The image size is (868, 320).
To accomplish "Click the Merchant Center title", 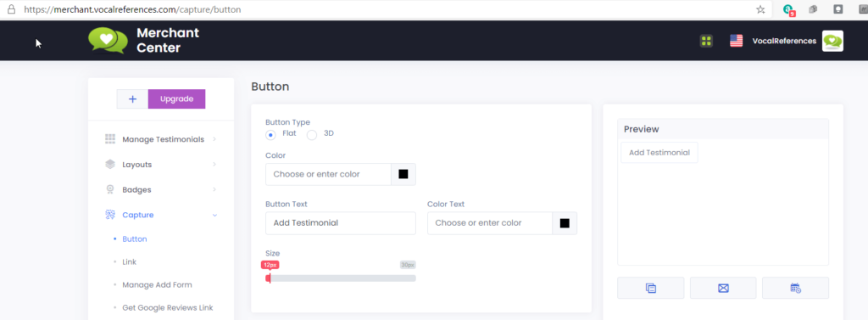I will 168,41.
